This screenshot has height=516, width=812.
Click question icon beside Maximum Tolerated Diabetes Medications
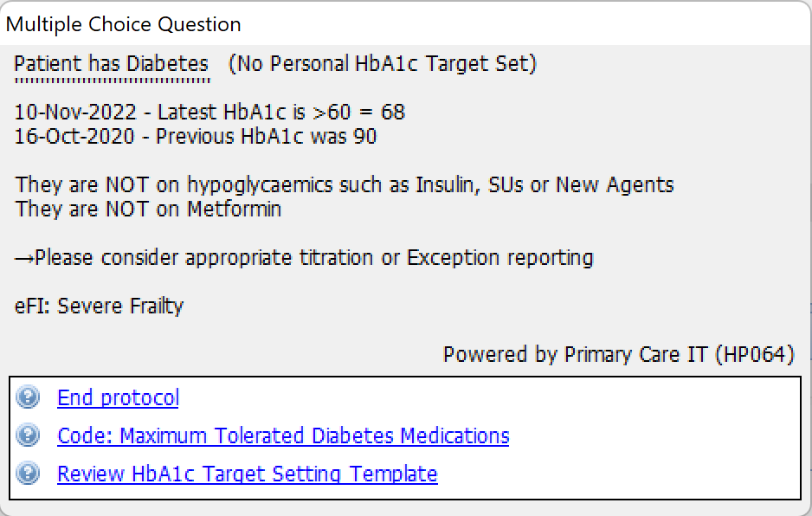click(x=28, y=435)
